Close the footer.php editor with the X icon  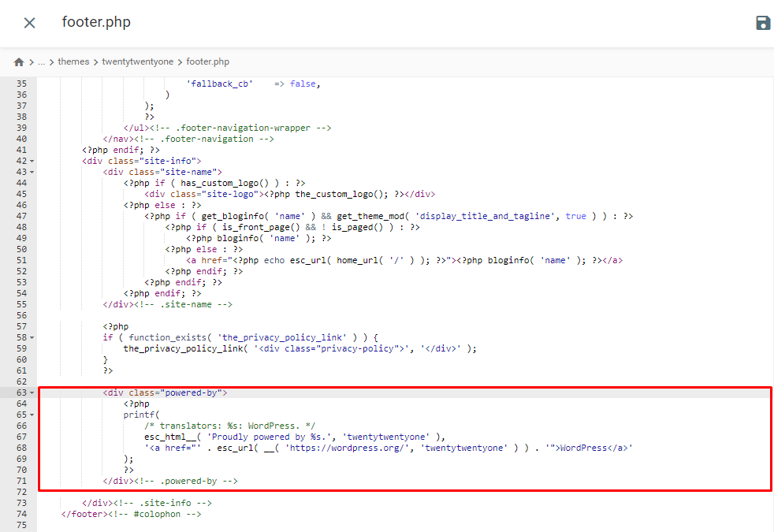(x=29, y=23)
